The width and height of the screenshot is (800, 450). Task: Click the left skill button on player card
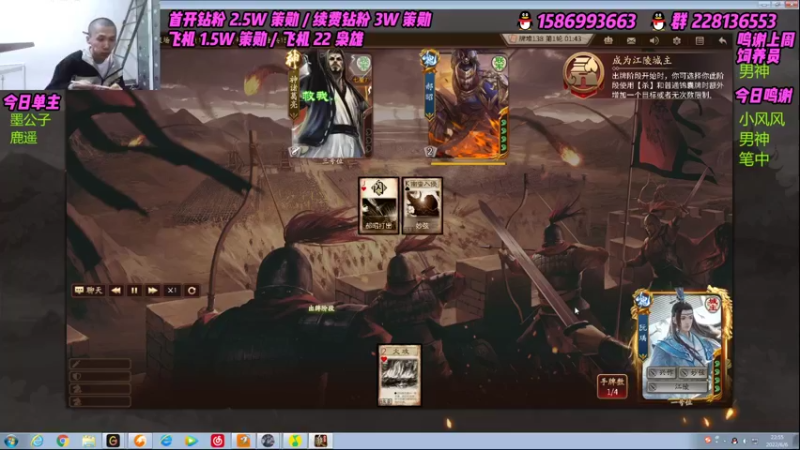661,373
